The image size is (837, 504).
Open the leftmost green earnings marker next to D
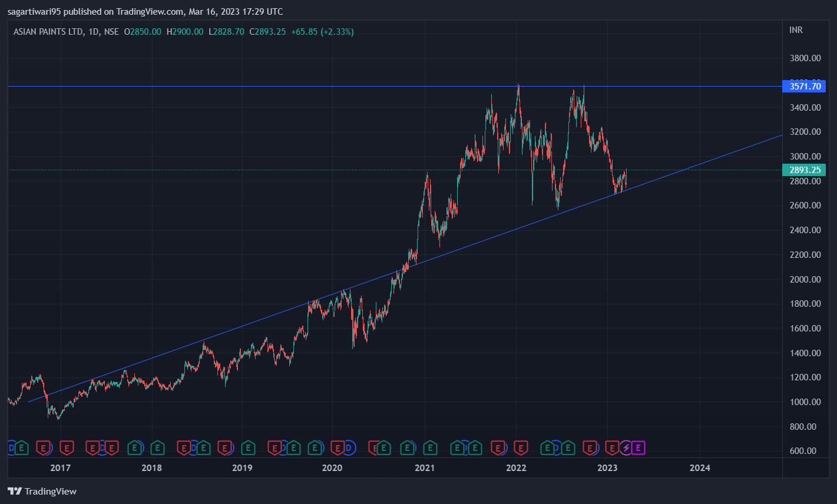[21, 448]
